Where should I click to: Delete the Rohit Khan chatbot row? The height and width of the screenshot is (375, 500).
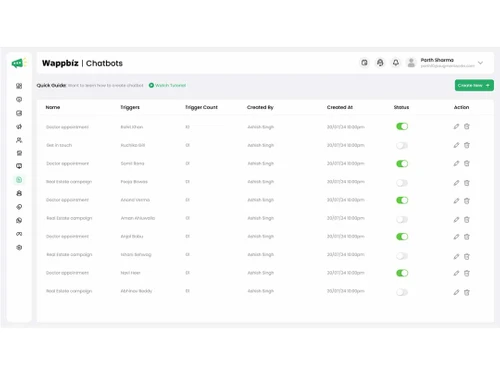point(467,127)
